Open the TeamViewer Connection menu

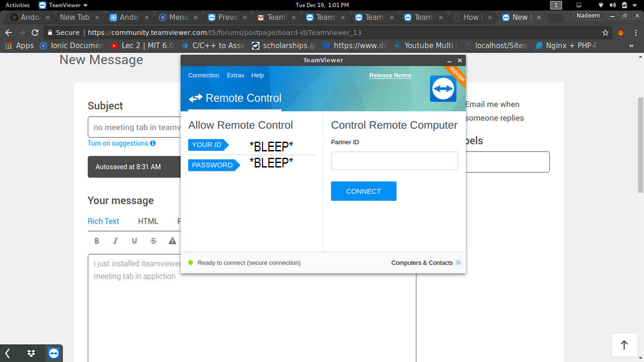pos(203,75)
